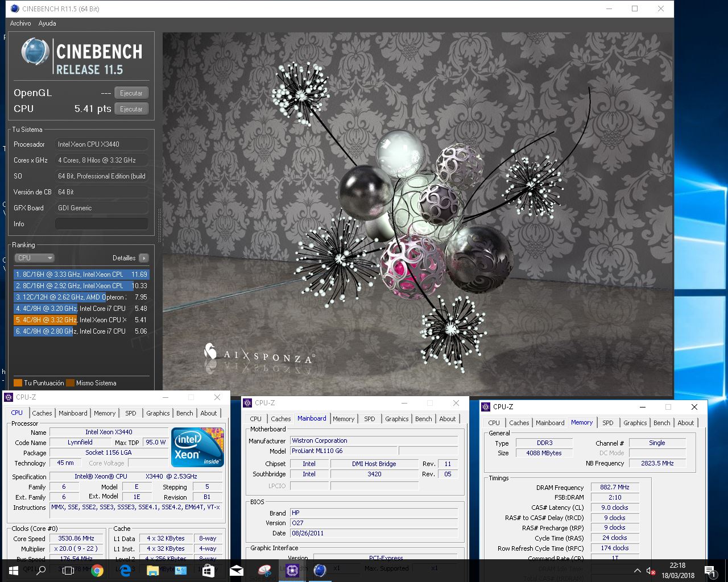Run the OpenGL benchmark with Ejecutar
728x582 pixels.
(x=131, y=93)
